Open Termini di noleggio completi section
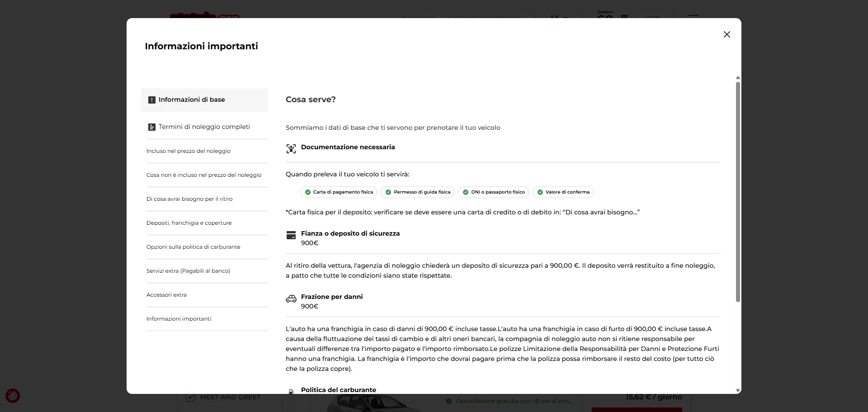This screenshot has width=868, height=412. [204, 127]
